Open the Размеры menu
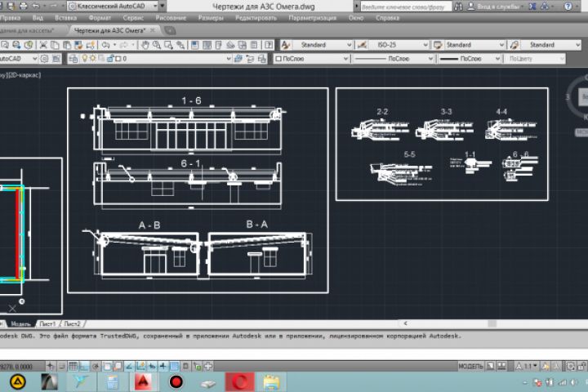Viewport: 588px width, 392px height. (x=211, y=18)
